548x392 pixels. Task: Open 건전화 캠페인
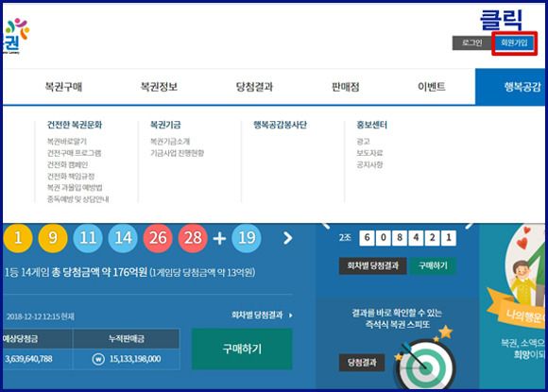point(67,164)
